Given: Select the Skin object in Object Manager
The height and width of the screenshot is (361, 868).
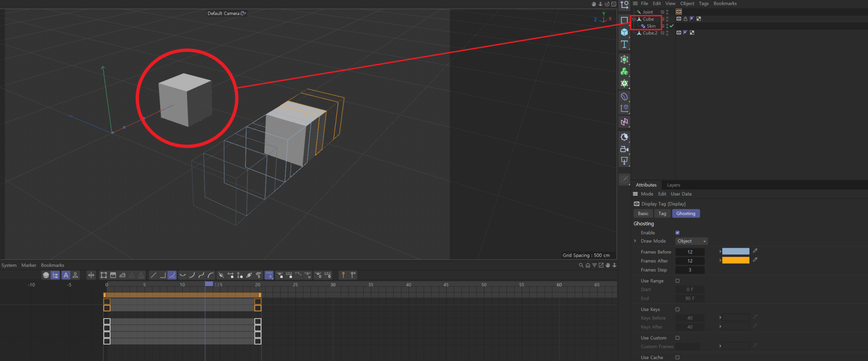Looking at the screenshot, I should click(651, 26).
